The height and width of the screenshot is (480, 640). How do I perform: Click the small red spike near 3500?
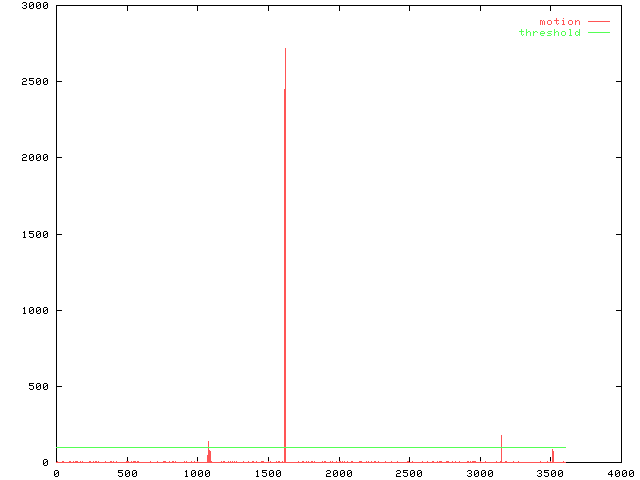tap(552, 455)
